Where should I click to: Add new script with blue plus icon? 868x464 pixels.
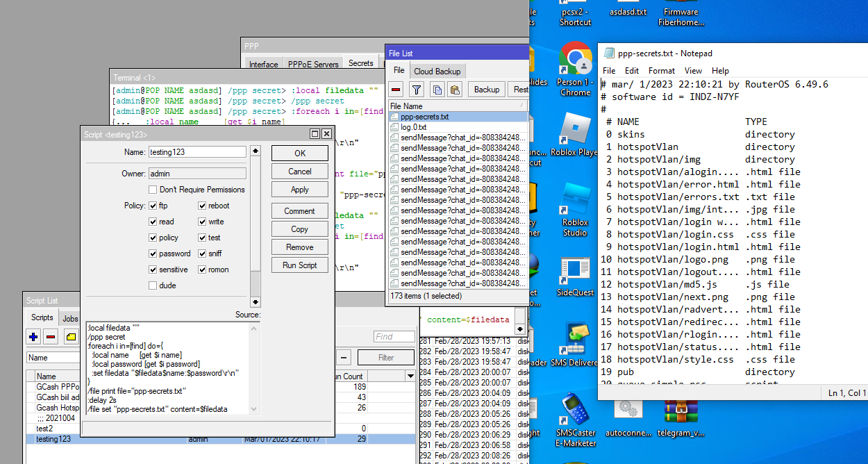coord(33,337)
